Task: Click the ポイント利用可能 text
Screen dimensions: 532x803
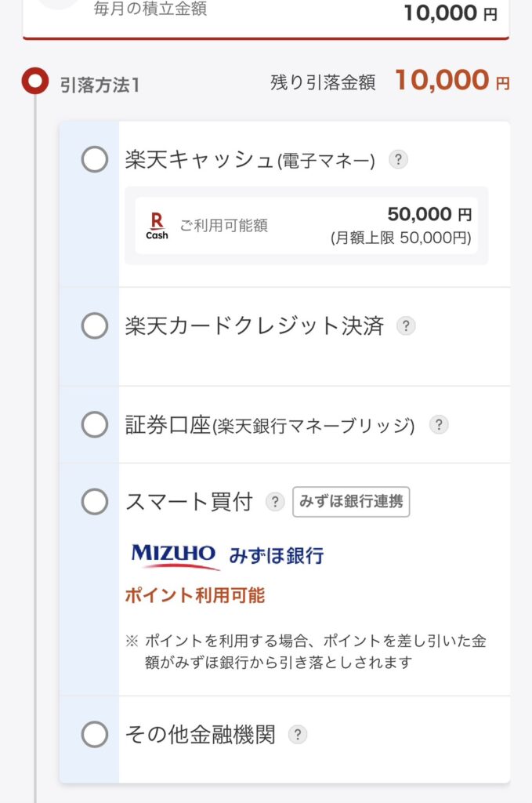Action: tap(195, 595)
